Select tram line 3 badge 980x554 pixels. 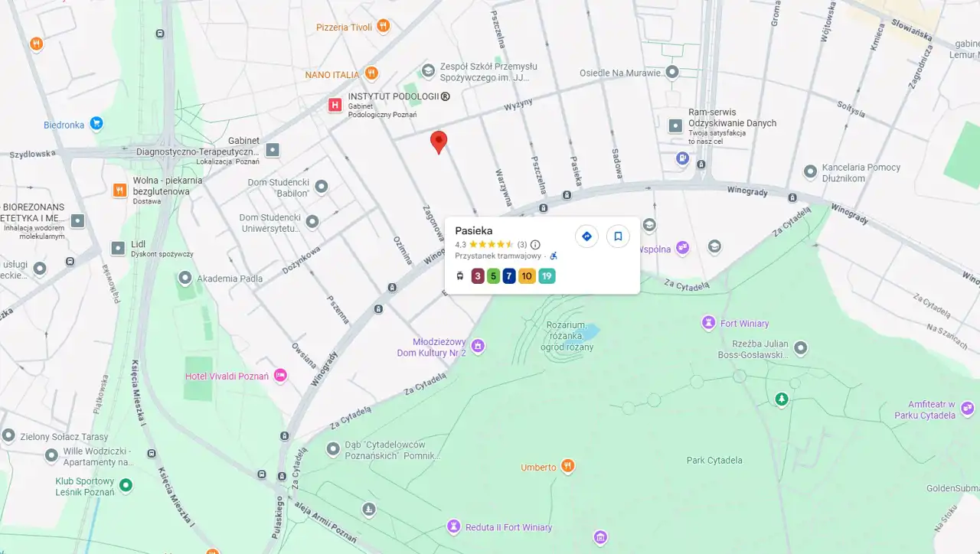click(x=478, y=276)
